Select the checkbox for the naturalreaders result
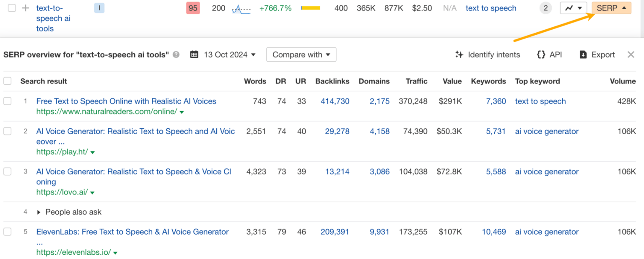Image resolution: width=644 pixels, height=259 pixels. coord(8,101)
